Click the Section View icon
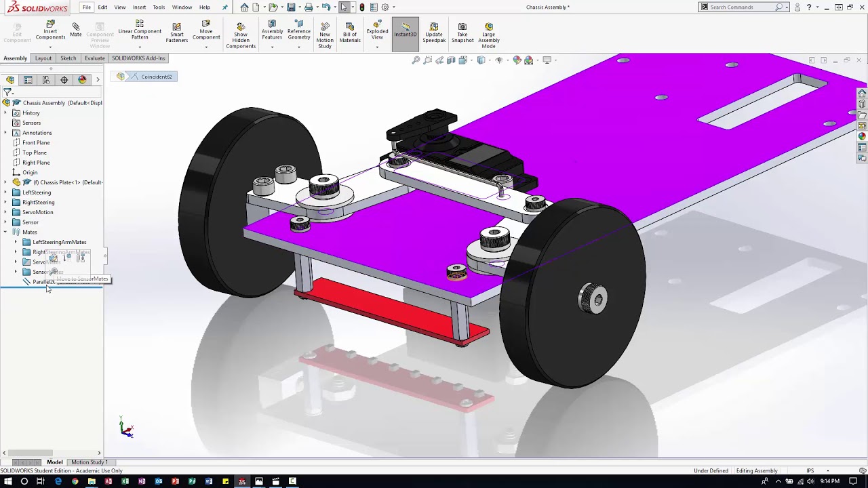Image resolution: width=868 pixels, height=488 pixels. (451, 60)
